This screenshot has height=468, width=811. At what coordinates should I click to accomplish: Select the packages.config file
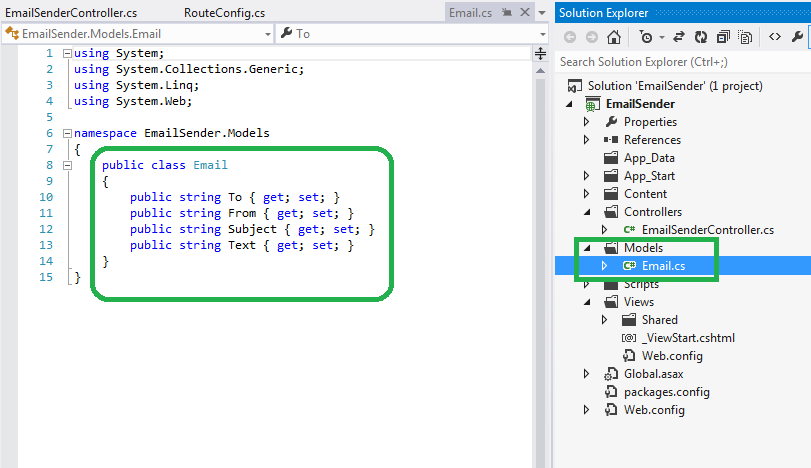click(x=667, y=392)
